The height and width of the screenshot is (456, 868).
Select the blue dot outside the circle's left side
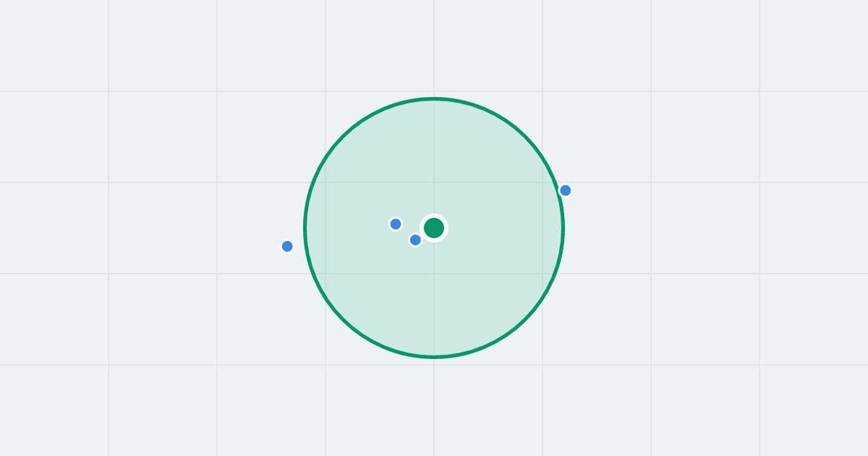(287, 246)
